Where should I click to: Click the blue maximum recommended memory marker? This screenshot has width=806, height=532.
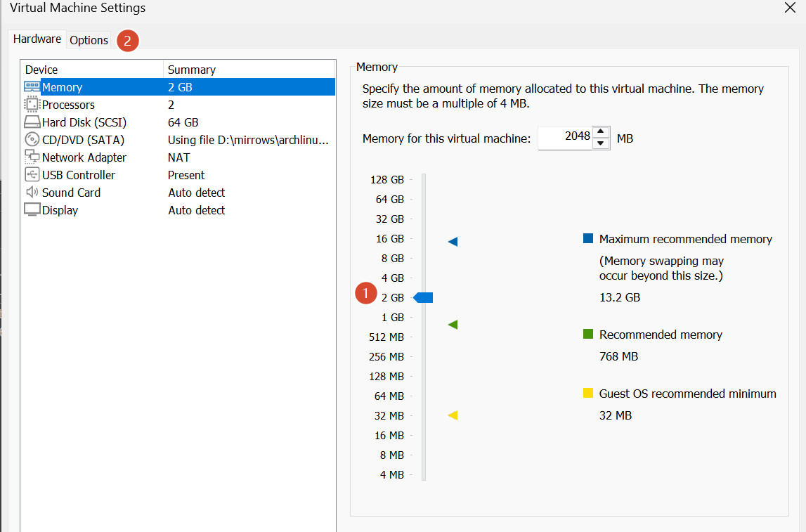click(x=453, y=242)
